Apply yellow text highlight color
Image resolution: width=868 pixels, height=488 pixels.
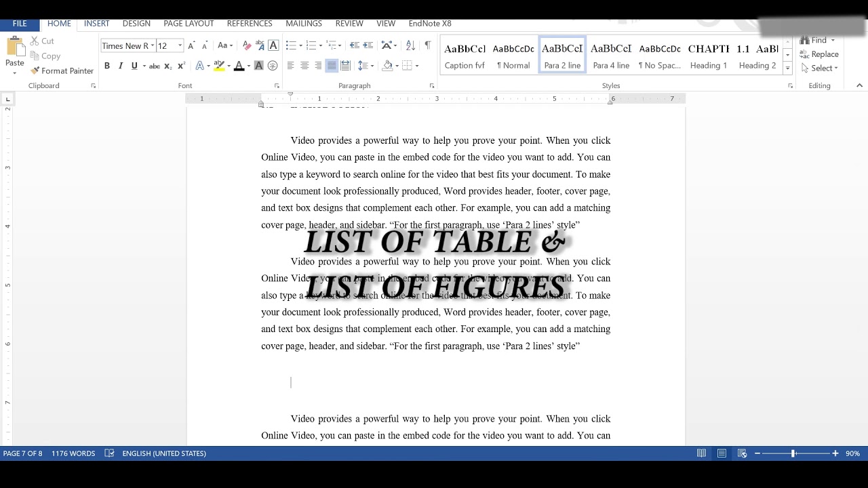point(218,66)
